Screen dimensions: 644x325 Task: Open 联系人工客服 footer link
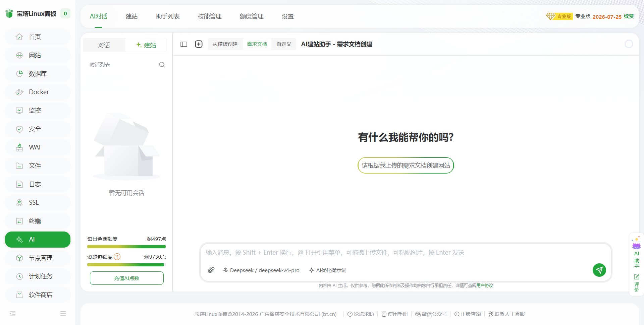507,314
